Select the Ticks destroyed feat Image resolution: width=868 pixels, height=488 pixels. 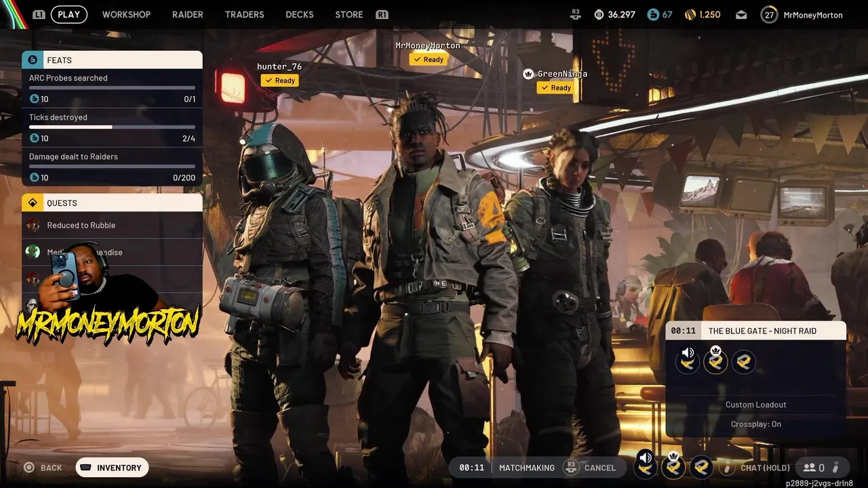click(x=112, y=128)
